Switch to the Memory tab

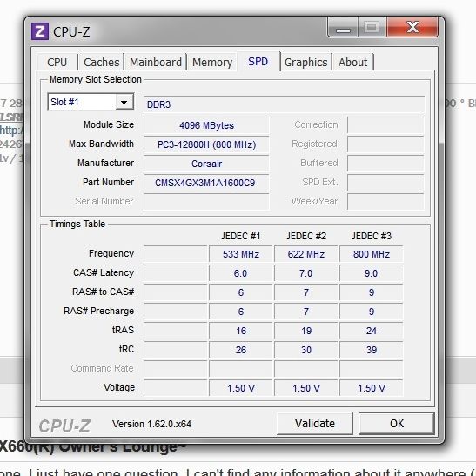pyautogui.click(x=212, y=63)
